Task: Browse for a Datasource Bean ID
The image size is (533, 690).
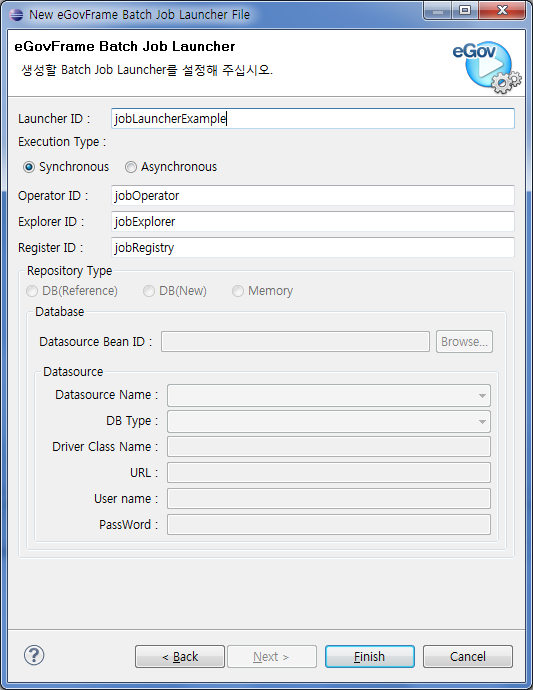Action: tap(464, 341)
